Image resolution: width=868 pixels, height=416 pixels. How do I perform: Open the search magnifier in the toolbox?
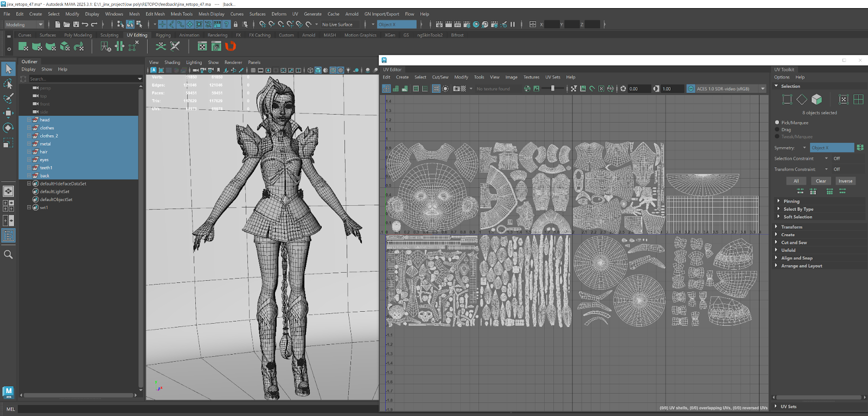click(8, 254)
